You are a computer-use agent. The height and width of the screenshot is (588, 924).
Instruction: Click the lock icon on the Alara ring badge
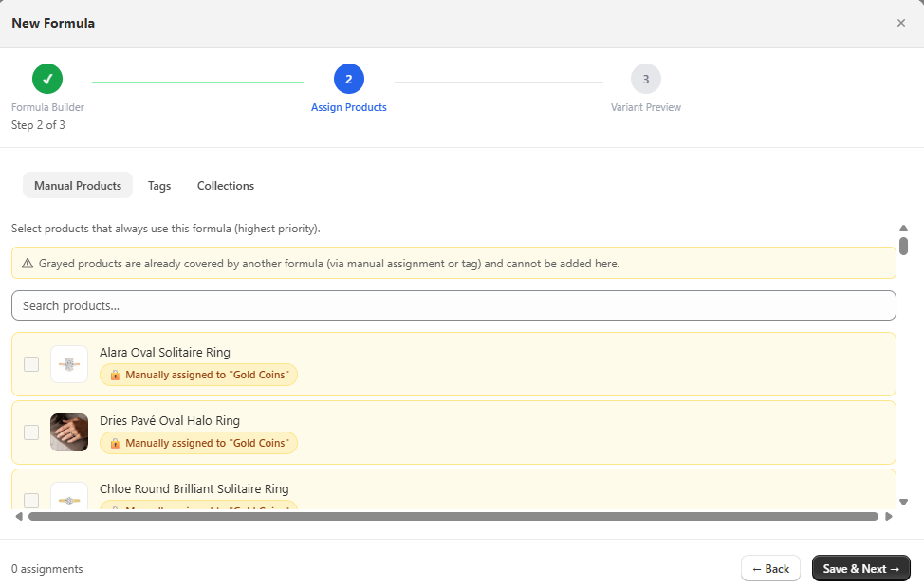[115, 375]
